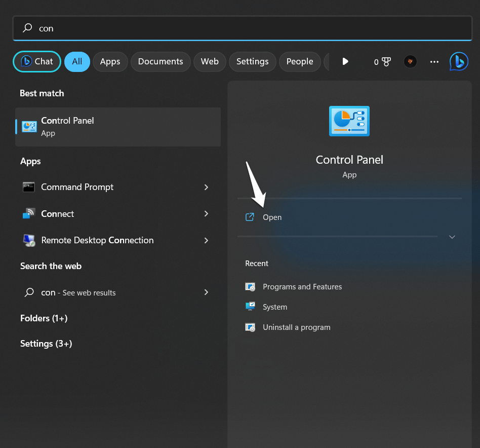The width and height of the screenshot is (480, 448).
Task: Click the search magnifier icon
Action: tap(27, 28)
